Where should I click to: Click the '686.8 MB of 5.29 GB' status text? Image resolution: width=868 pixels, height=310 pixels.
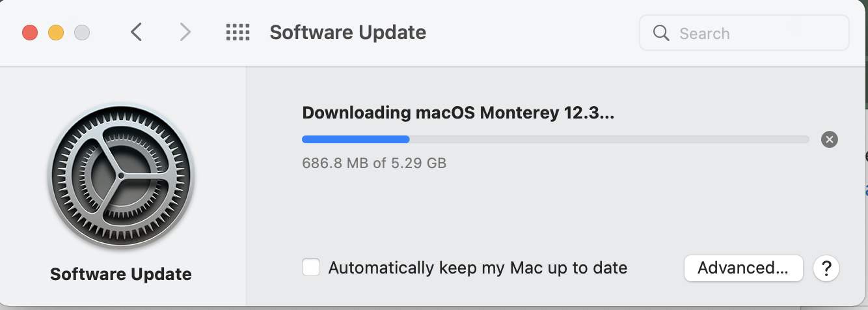tap(374, 163)
